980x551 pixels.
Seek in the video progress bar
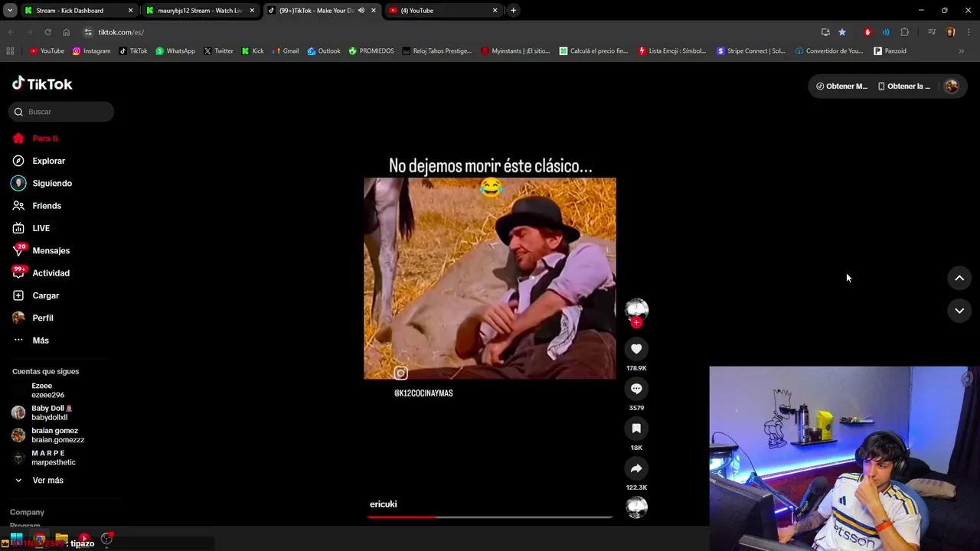click(x=490, y=517)
